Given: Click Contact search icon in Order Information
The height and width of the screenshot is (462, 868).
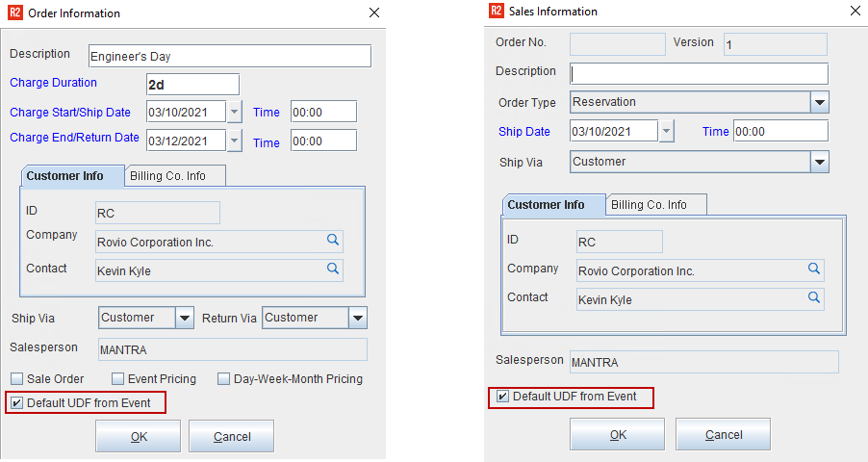Looking at the screenshot, I should coord(332,269).
